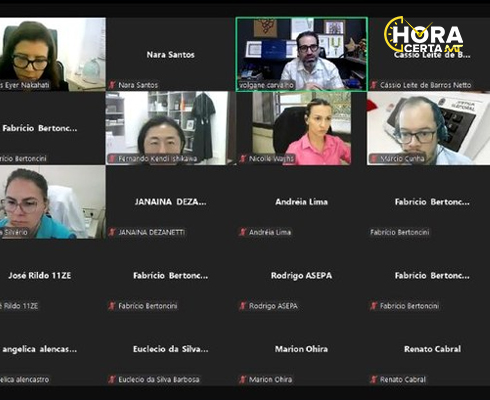Click the large 'Andréia Lima' centered name
This screenshot has height=400, width=490.
302,202
